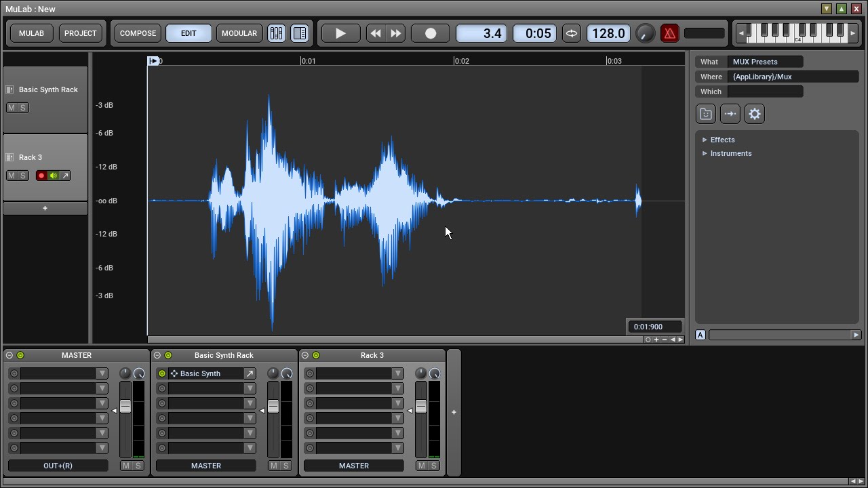868x488 pixels.
Task: Add a new track with plus button
Action: click(45, 208)
